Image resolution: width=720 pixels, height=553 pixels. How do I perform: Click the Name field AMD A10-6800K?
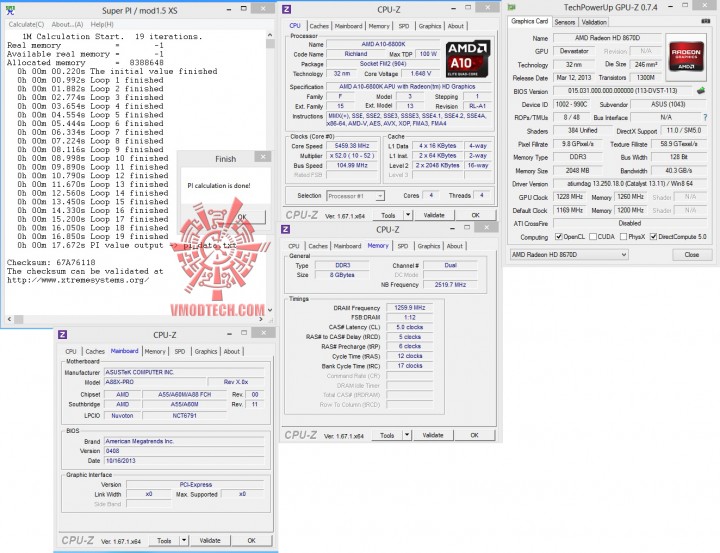pyautogui.click(x=383, y=44)
